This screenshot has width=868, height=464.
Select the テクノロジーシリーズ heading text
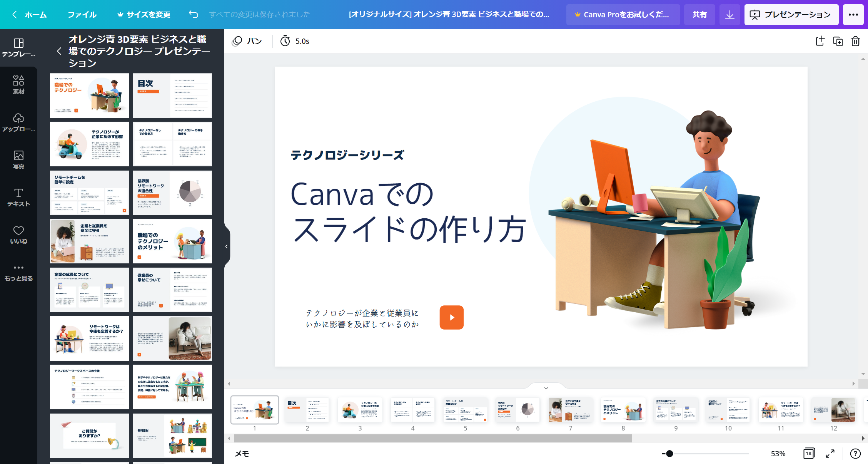tap(347, 155)
